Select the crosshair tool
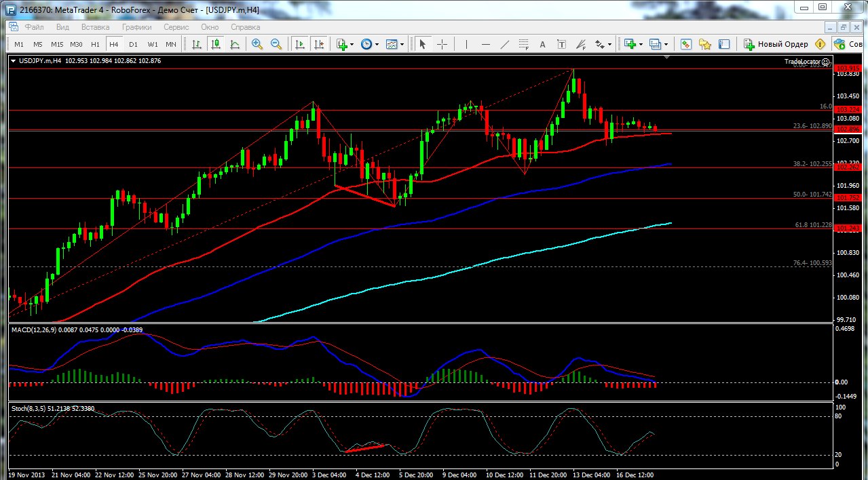 tap(442, 44)
